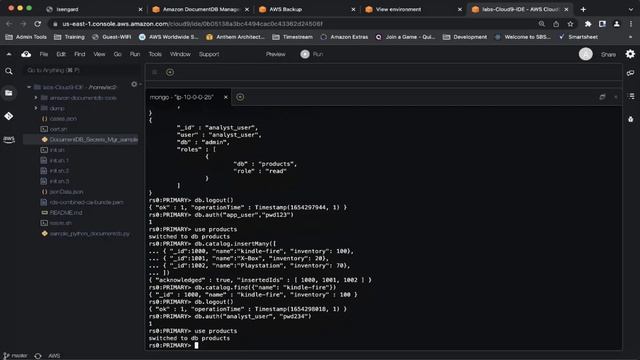Select the README.md file
This screenshot has height=360, width=640.
click(x=66, y=213)
